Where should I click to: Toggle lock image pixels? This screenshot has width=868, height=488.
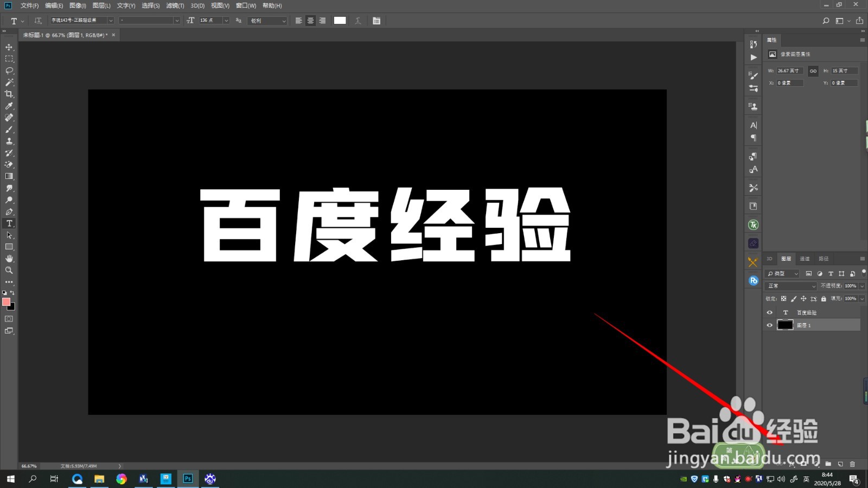pos(794,299)
